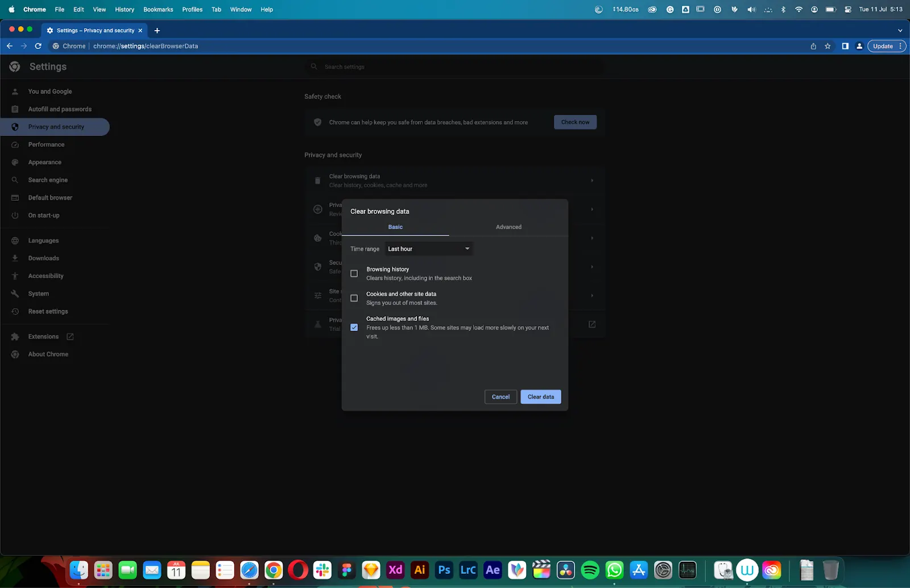Open Reset settings
Viewport: 910px width, 588px height.
[x=48, y=311]
